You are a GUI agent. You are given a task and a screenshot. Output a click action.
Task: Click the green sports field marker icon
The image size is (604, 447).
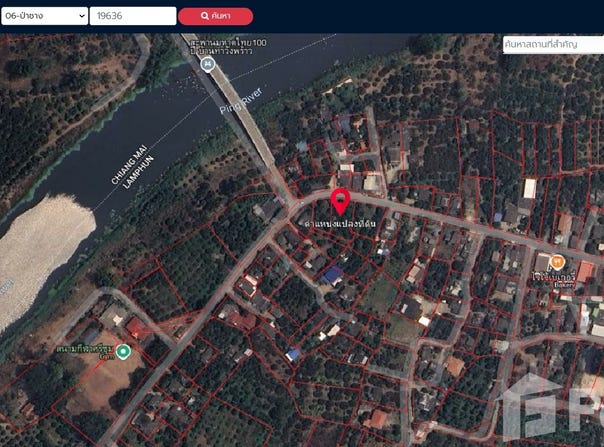pos(123,352)
